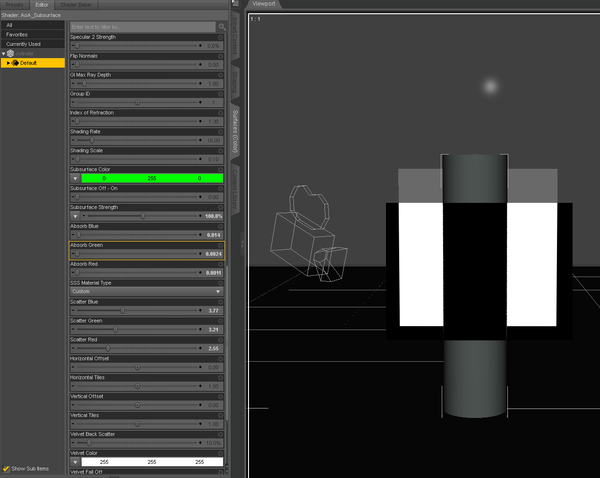This screenshot has width=600, height=478.
Task: Open settings gear for Shading Scale
Action: click(x=220, y=150)
